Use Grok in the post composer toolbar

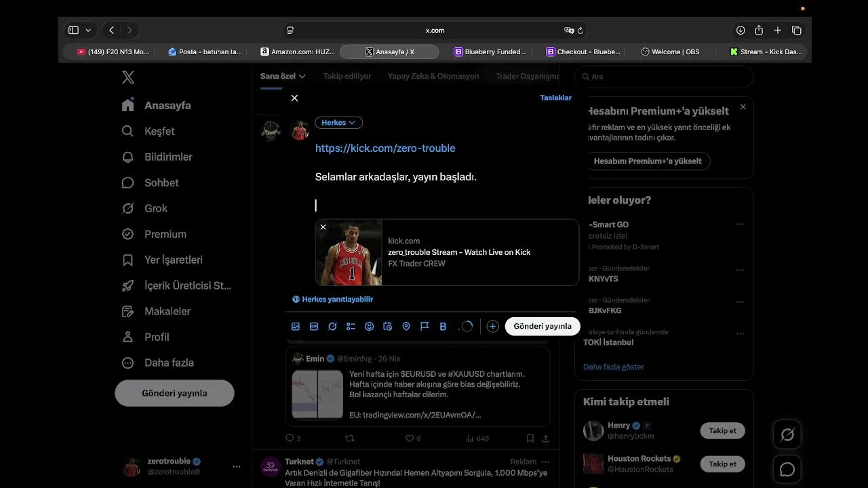tap(332, 326)
